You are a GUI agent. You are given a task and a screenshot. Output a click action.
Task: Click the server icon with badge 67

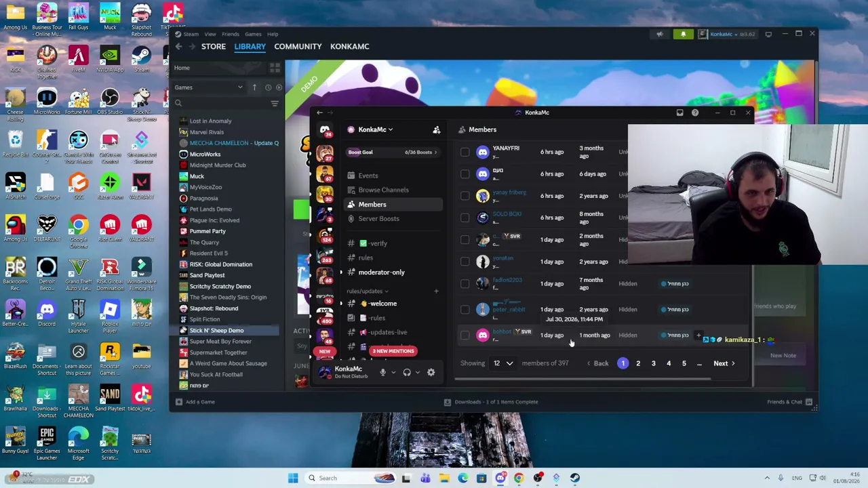325,174
